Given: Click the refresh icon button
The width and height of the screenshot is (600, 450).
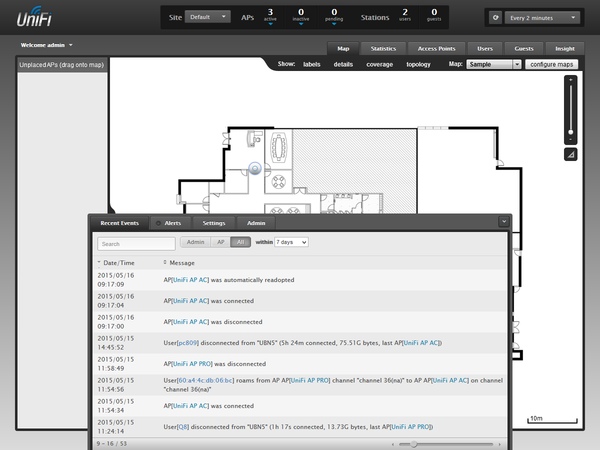Looking at the screenshot, I should [x=496, y=18].
